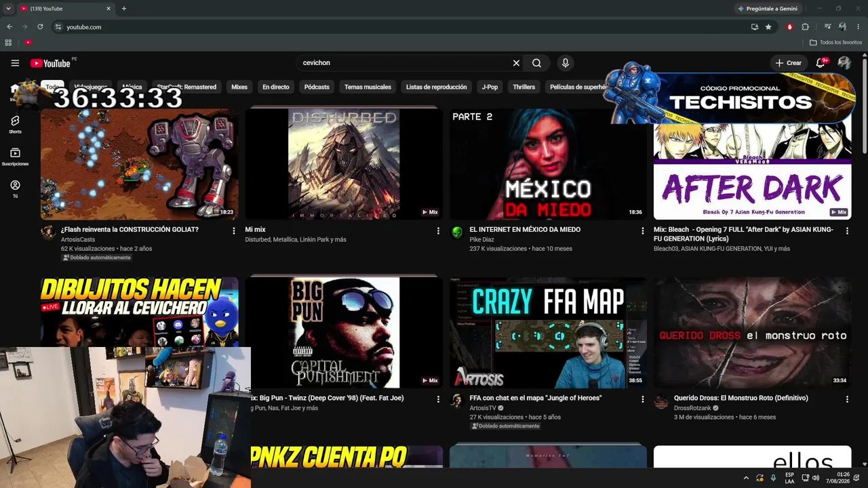Open options for the FFA Jungle of Heroes video
Viewport: 868px width, 488px height.
(x=643, y=399)
